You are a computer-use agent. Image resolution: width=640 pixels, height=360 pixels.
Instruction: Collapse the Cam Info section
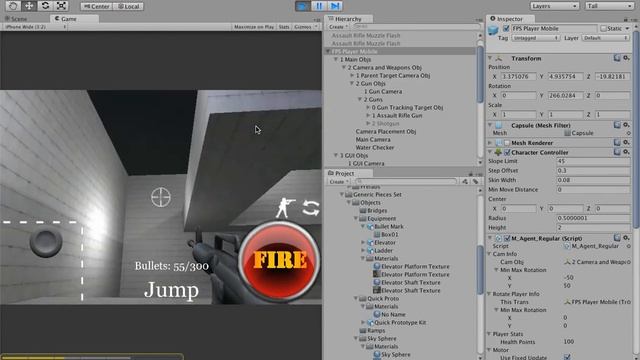tap(489, 254)
